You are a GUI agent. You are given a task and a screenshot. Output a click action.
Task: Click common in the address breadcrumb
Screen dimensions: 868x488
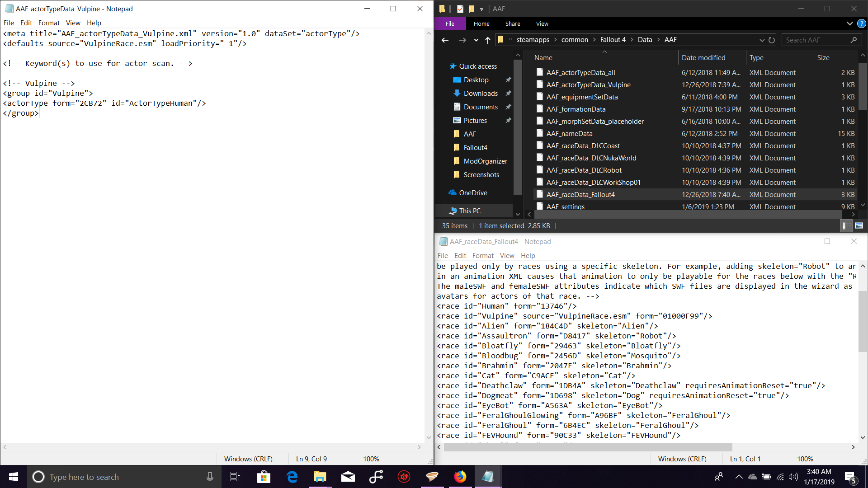tap(575, 40)
